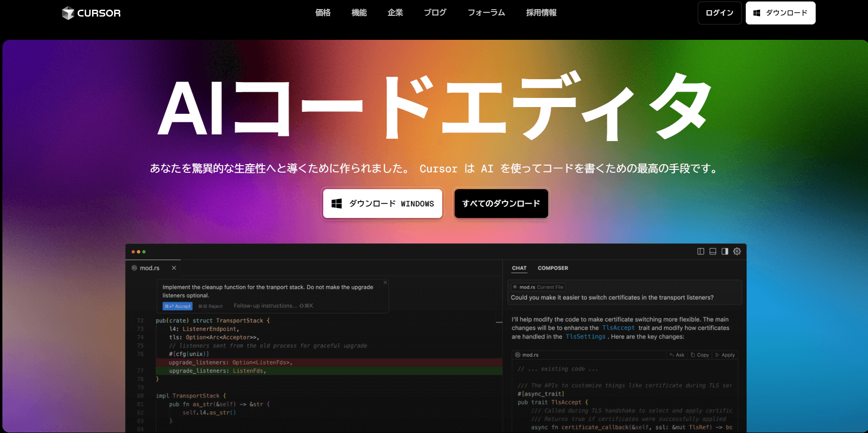
Task: Click the Follow-up instructions field
Action: [273, 306]
